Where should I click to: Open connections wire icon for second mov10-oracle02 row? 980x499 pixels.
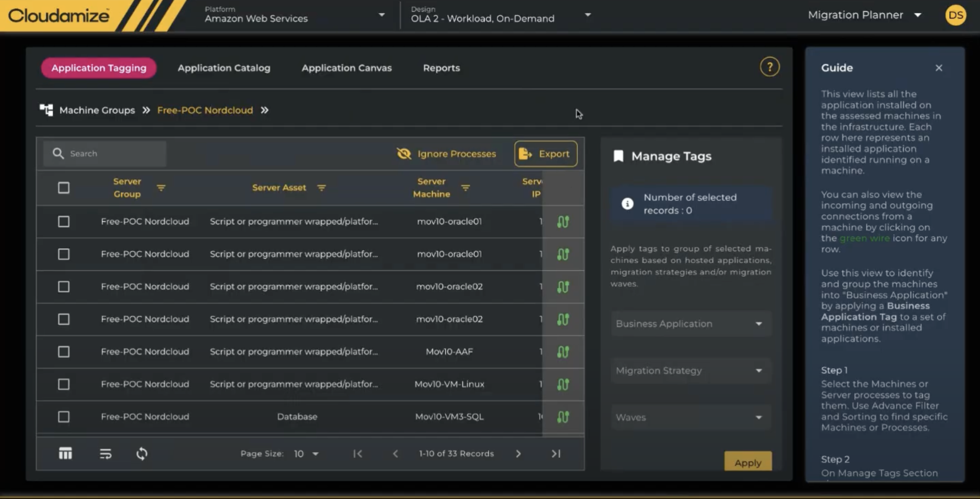pyautogui.click(x=563, y=319)
